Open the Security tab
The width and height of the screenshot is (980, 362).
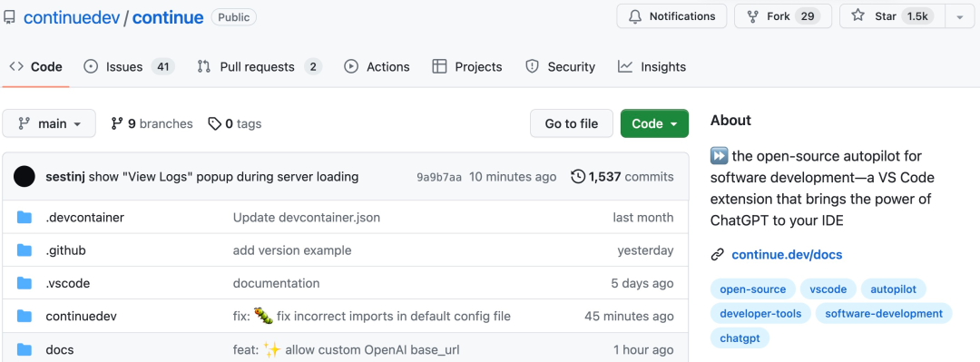(x=560, y=67)
